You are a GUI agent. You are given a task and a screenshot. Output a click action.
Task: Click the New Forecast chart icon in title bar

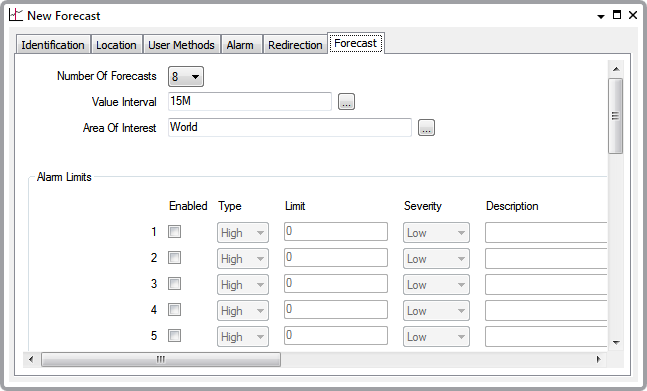(x=16, y=15)
